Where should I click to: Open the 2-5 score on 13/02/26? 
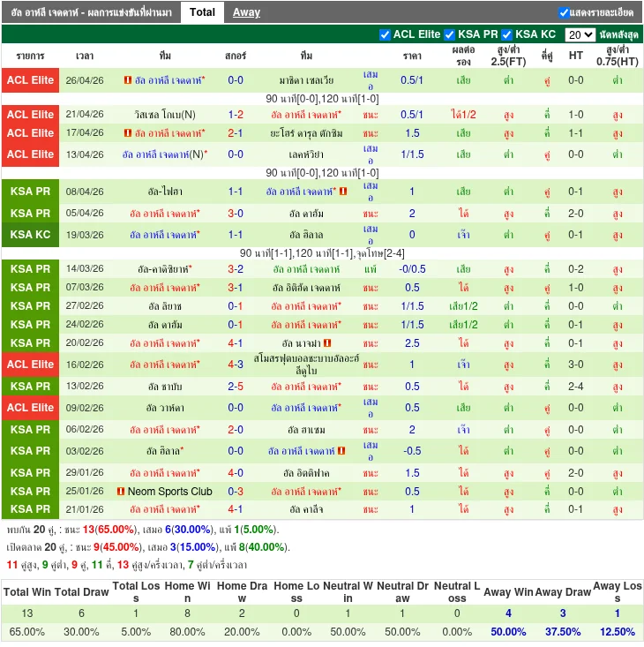(236, 387)
